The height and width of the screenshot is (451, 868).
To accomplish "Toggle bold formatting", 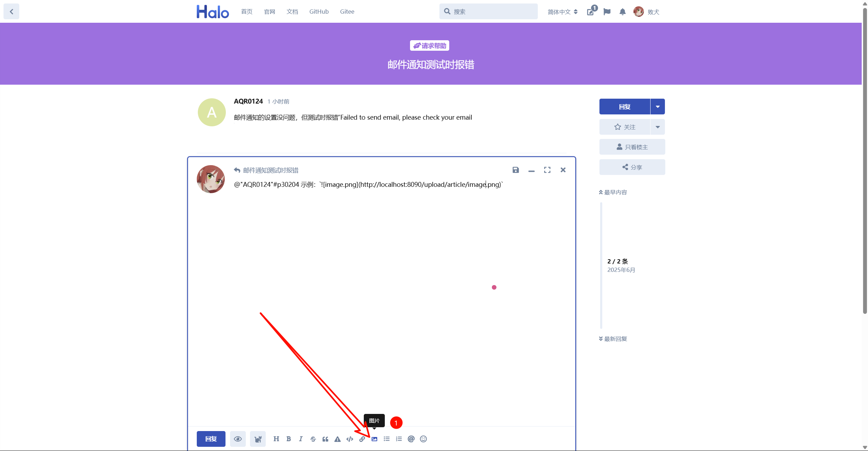I will pyautogui.click(x=289, y=439).
